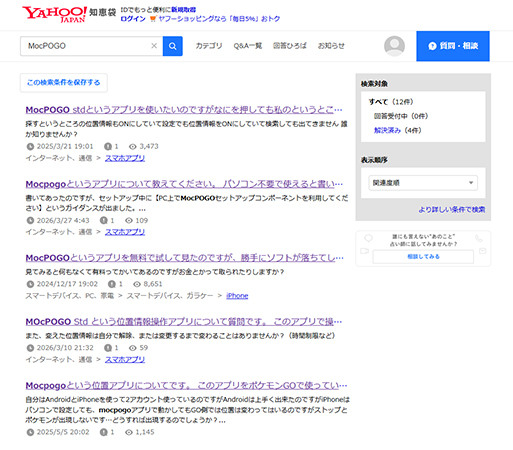Click the shopping cart icon in the header

point(153,19)
